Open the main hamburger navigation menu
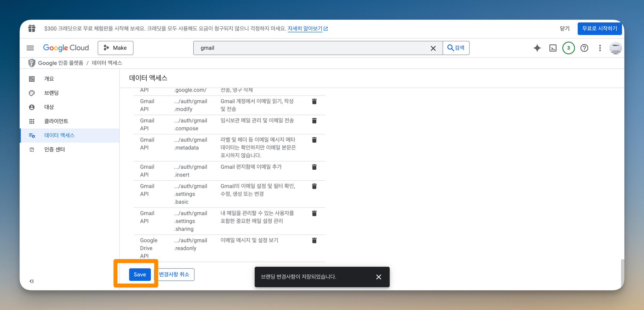Screen dimensions: 644x310 [30, 48]
